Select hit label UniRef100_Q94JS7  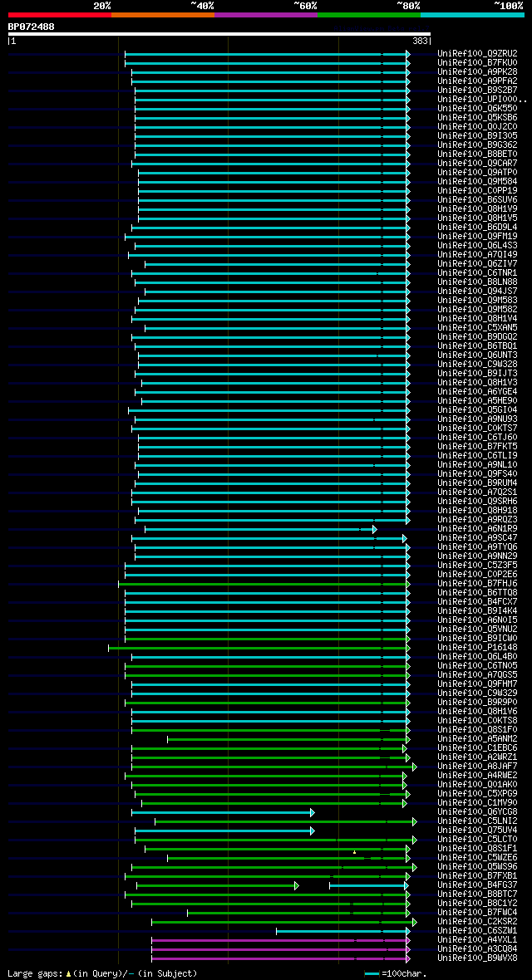tap(477, 292)
